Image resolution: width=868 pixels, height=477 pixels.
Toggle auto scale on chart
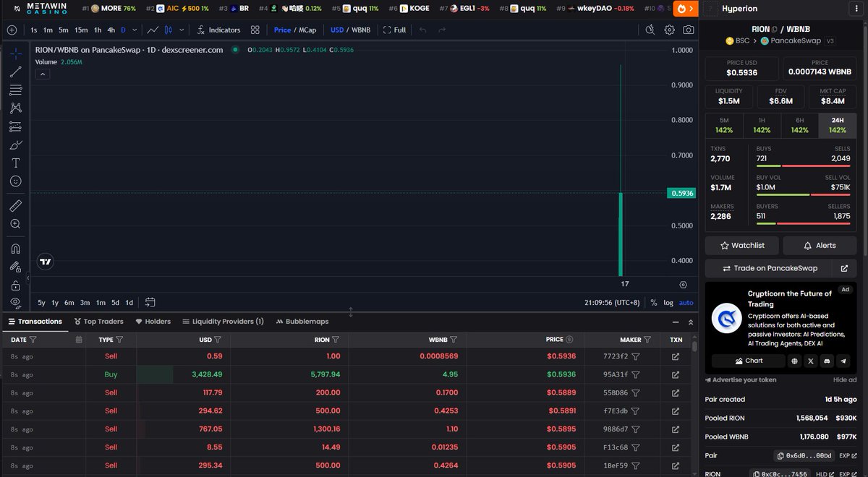(686, 303)
